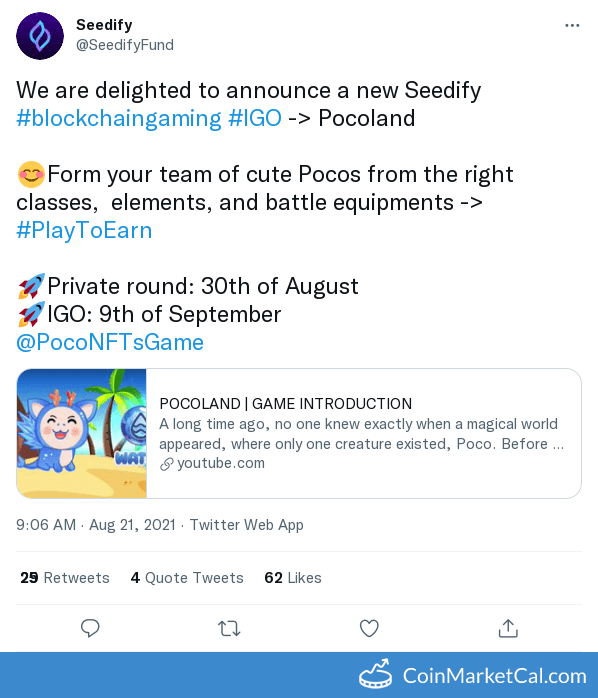Click the link chain icon beside youtube.com
598x698 pixels.
(x=167, y=464)
